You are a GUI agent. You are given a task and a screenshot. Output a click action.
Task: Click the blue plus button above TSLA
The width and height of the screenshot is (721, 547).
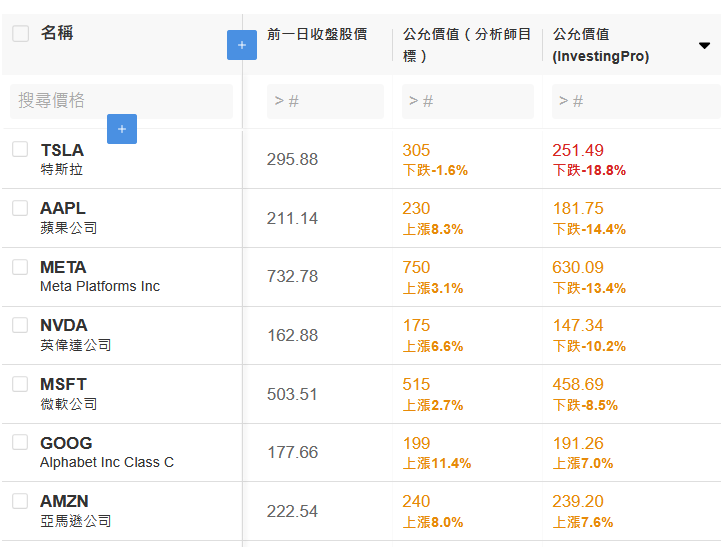(122, 129)
